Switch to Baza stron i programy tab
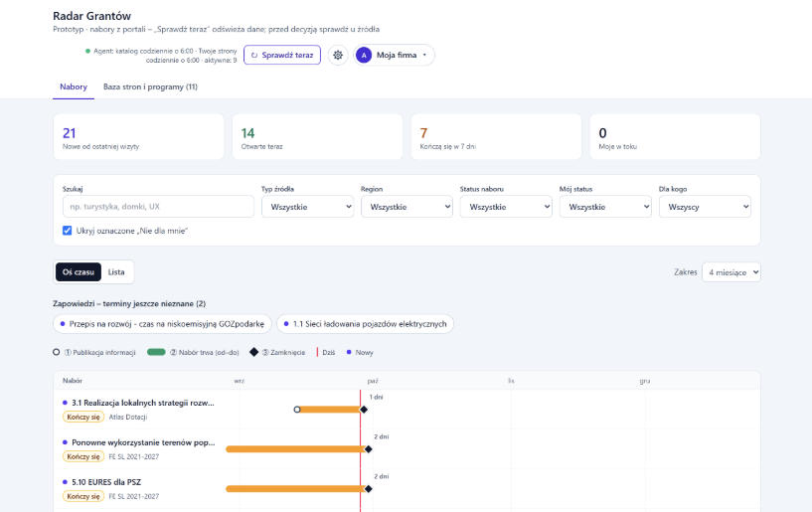 point(150,86)
